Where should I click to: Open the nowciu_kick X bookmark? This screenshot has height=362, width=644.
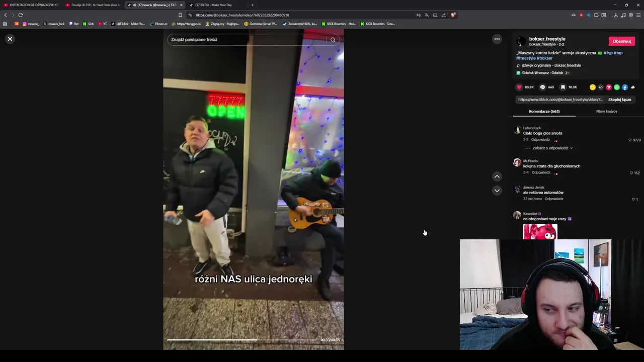tap(54, 24)
